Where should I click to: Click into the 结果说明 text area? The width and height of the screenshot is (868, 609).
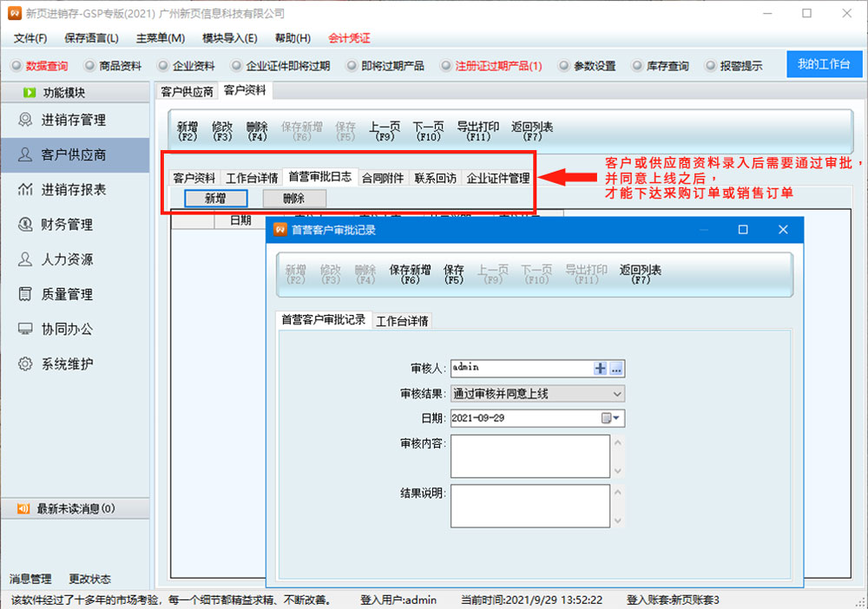point(530,506)
